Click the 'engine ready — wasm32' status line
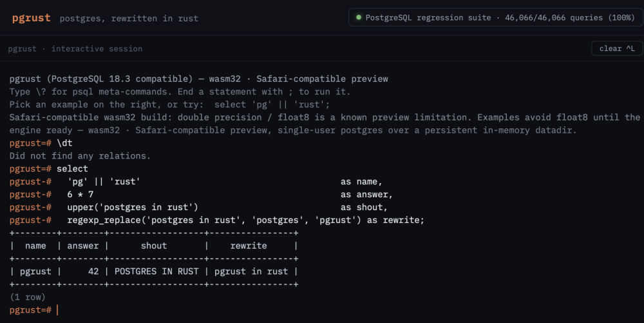The height and width of the screenshot is (323, 644). click(293, 130)
